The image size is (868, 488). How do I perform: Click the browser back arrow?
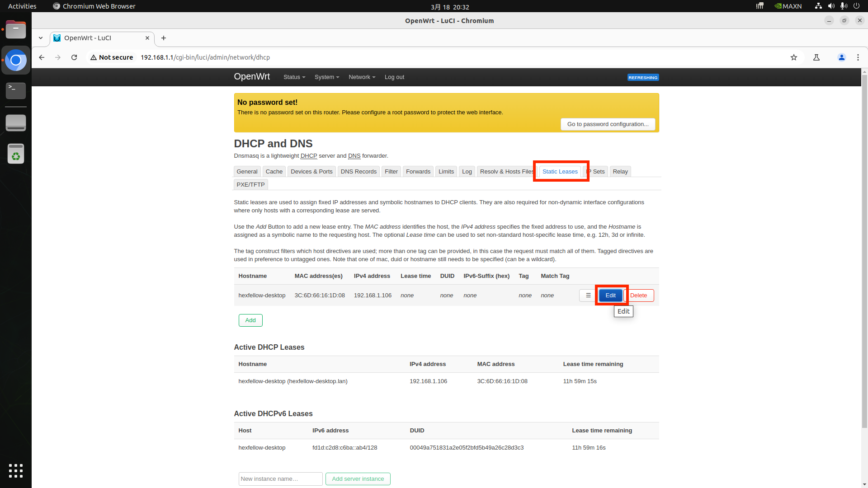coord(42,57)
